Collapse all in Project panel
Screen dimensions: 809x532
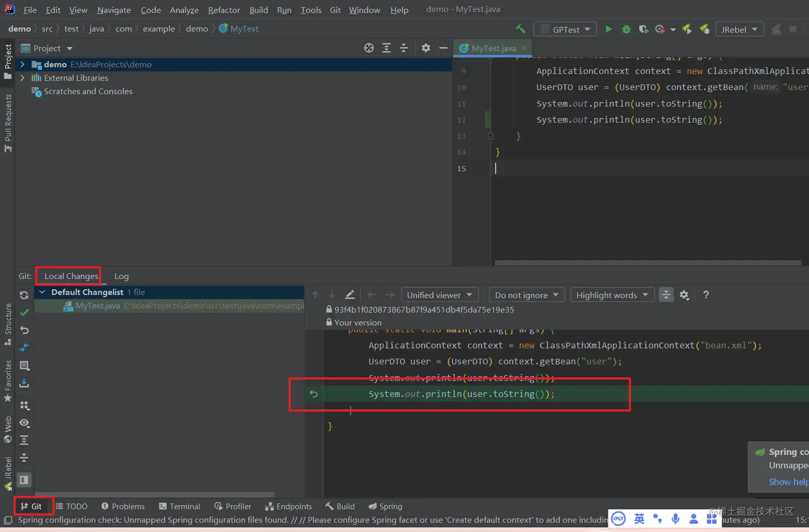pos(404,48)
